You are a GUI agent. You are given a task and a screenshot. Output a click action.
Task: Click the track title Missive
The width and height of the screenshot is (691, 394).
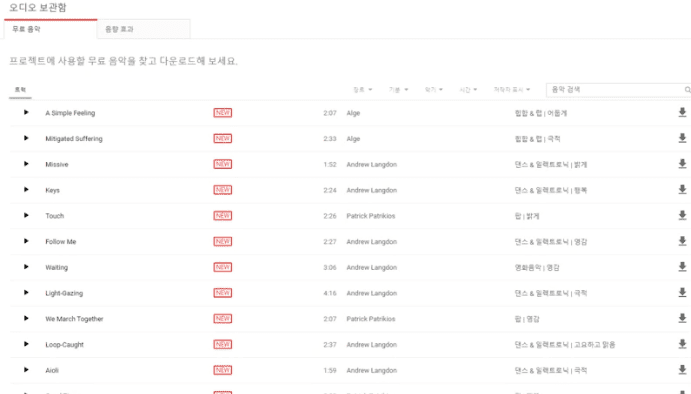coord(57,164)
